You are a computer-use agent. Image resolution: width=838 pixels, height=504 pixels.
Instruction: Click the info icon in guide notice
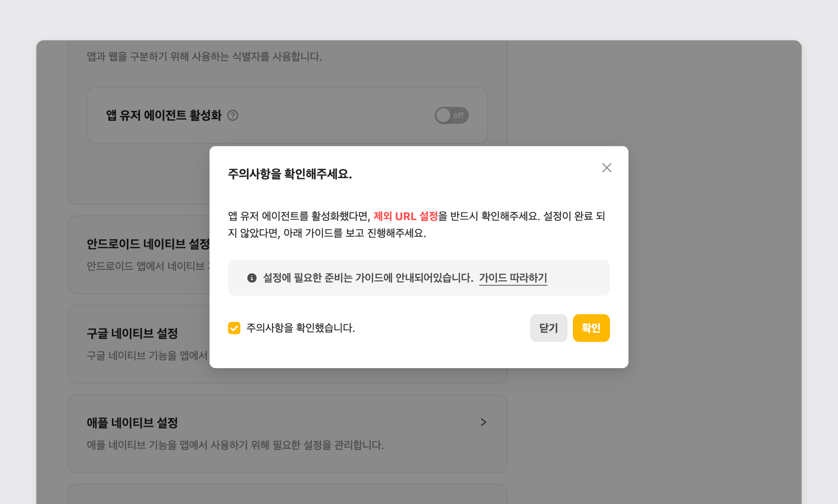(x=252, y=278)
